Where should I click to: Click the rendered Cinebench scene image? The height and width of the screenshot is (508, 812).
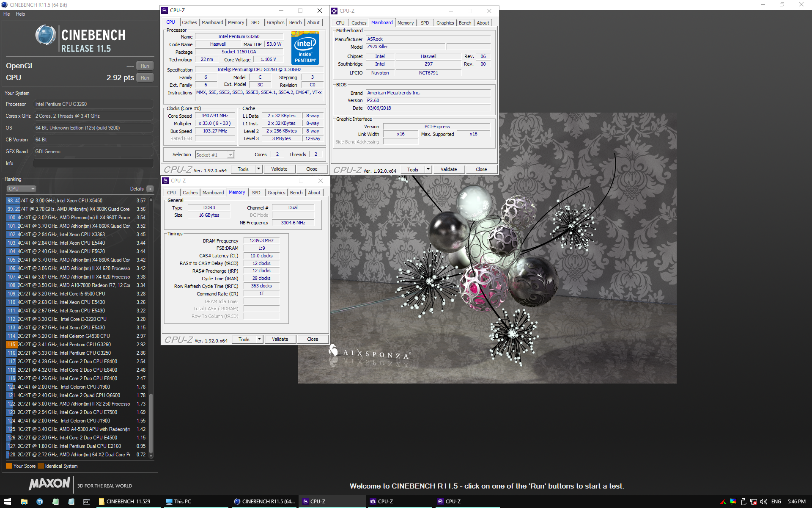point(487,248)
